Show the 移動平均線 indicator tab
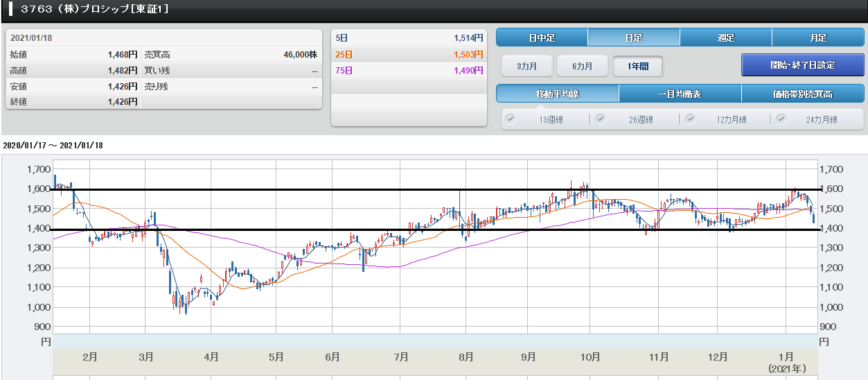The image size is (868, 380). pyautogui.click(x=557, y=94)
